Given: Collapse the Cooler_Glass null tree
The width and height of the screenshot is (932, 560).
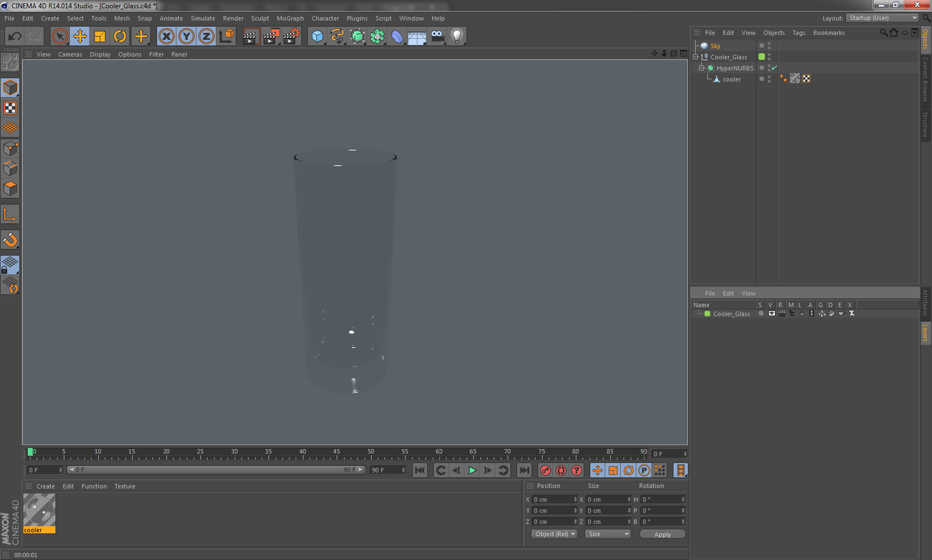Looking at the screenshot, I should (x=696, y=57).
